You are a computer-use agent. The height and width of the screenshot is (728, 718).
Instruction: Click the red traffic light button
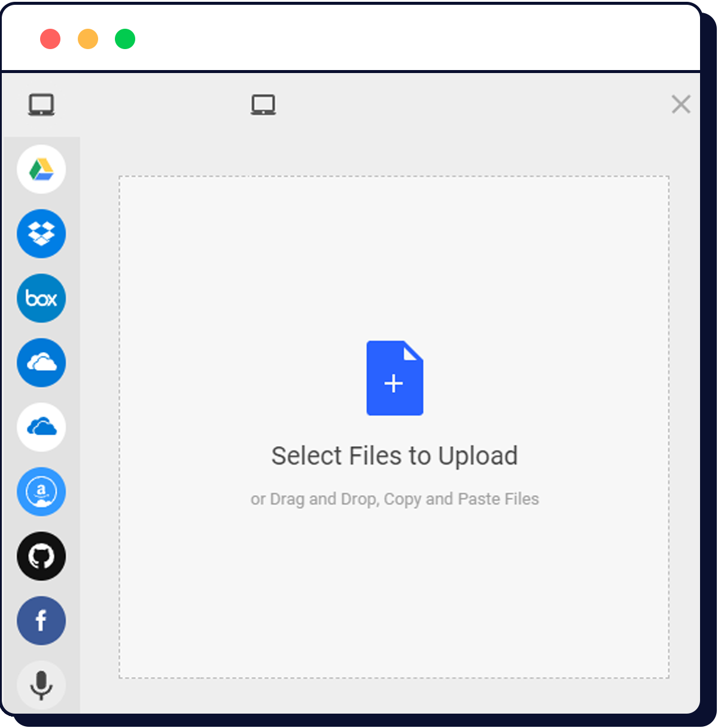point(51,38)
